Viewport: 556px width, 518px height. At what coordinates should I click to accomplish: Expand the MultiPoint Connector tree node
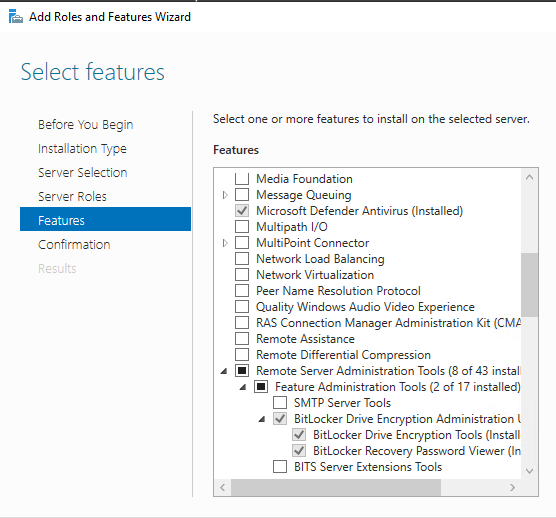pyautogui.click(x=225, y=243)
